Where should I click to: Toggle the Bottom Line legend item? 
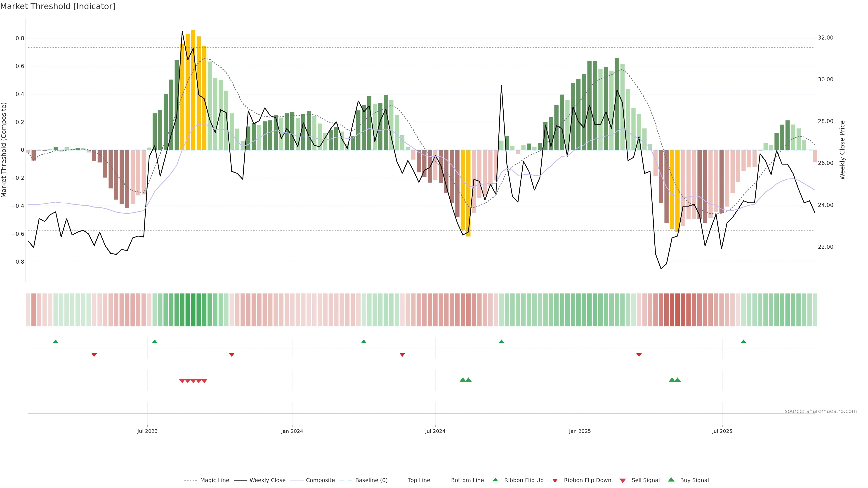[467, 480]
